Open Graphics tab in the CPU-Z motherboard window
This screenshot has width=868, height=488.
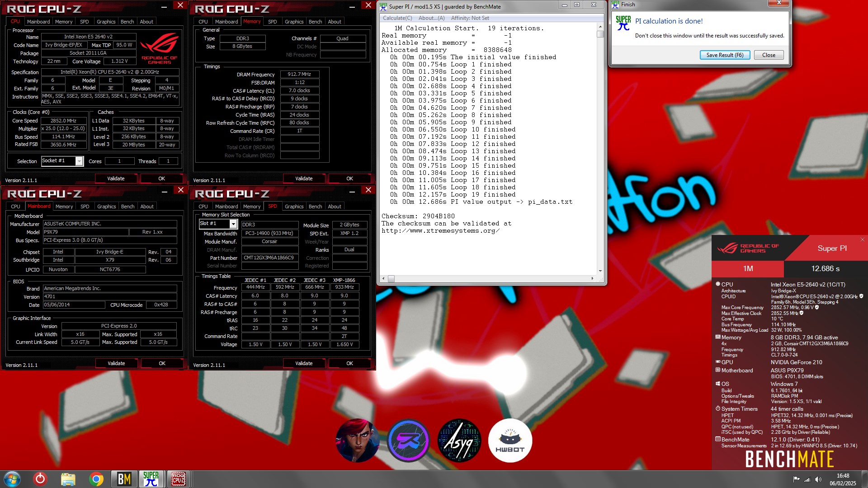coord(106,206)
